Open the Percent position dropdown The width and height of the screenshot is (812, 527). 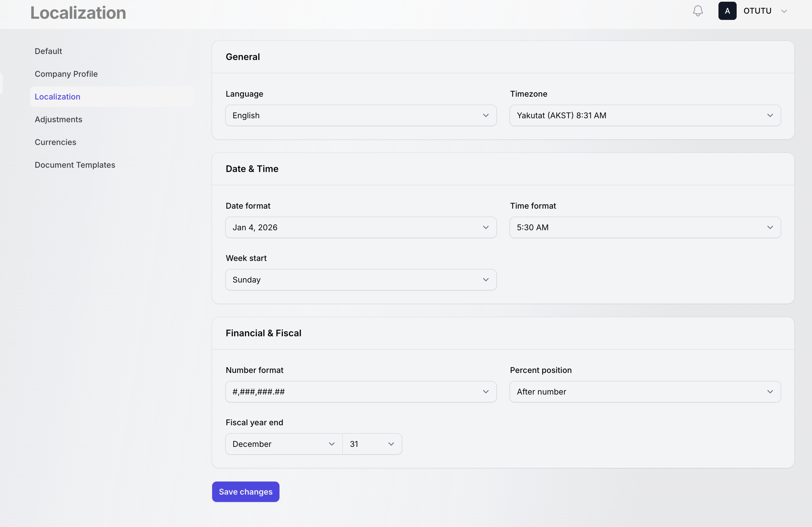(x=645, y=392)
